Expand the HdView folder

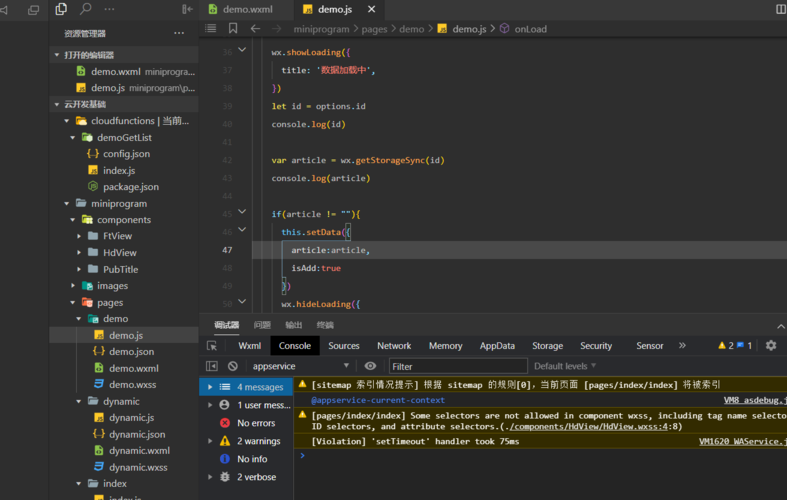[x=79, y=253]
